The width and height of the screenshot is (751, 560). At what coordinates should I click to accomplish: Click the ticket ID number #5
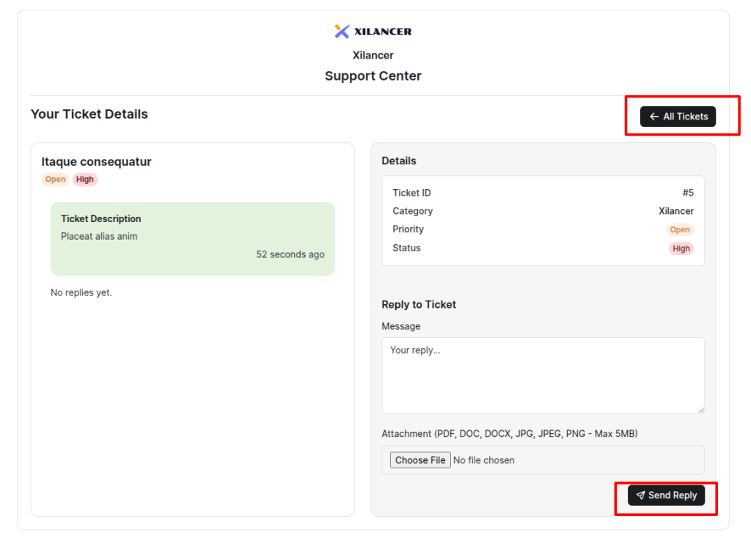coord(688,193)
